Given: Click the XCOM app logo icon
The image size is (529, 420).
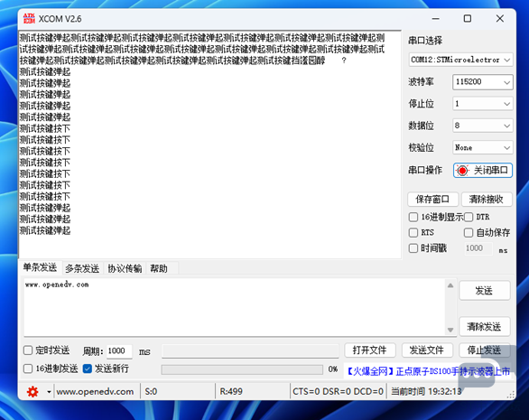Looking at the screenshot, I should 29,19.
